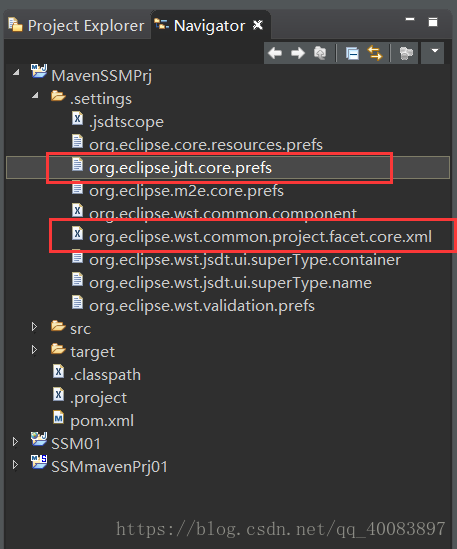The height and width of the screenshot is (549, 457).
Task: Select org.eclipse.wst.jsdt.ui.superType.container
Action: (245, 260)
